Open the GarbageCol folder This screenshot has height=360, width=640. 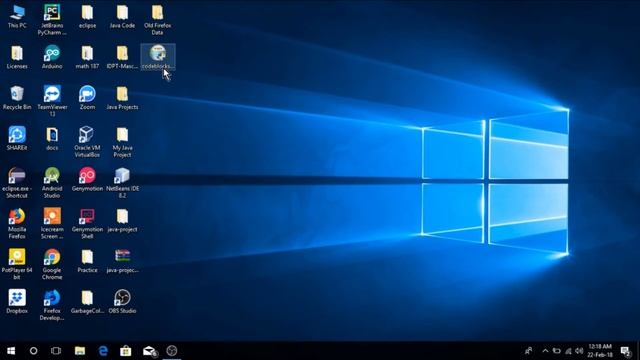87,302
